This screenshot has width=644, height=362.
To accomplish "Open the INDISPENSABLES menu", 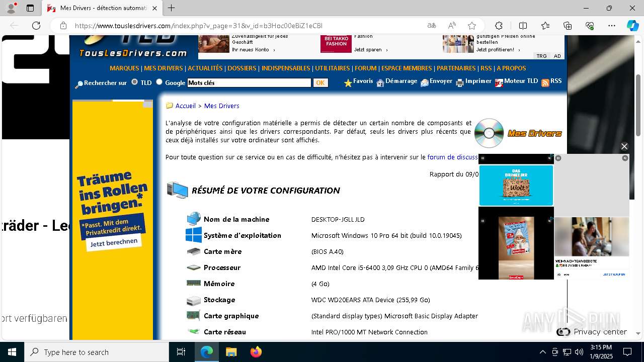I will [286, 68].
